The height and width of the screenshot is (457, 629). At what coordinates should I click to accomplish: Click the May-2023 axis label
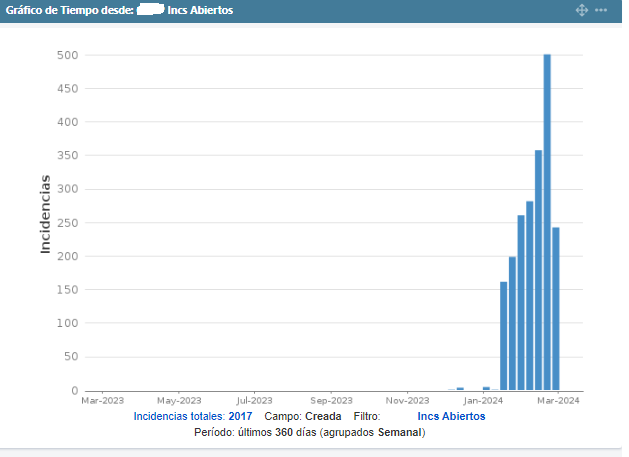click(x=179, y=400)
